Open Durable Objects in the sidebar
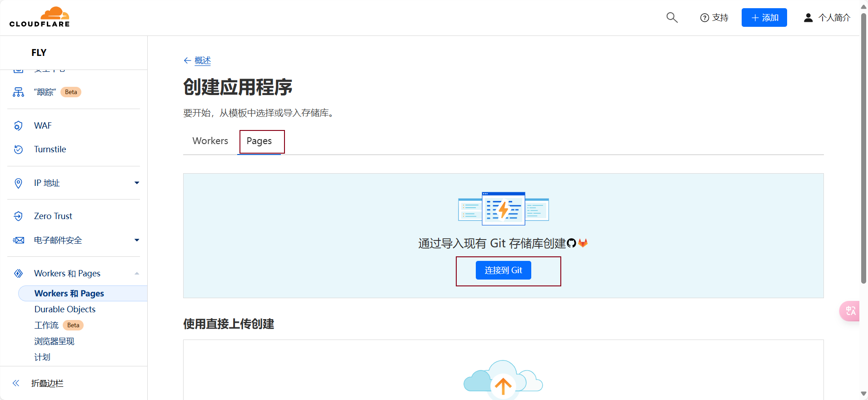Screen dimensions: 868x400 pos(65,310)
